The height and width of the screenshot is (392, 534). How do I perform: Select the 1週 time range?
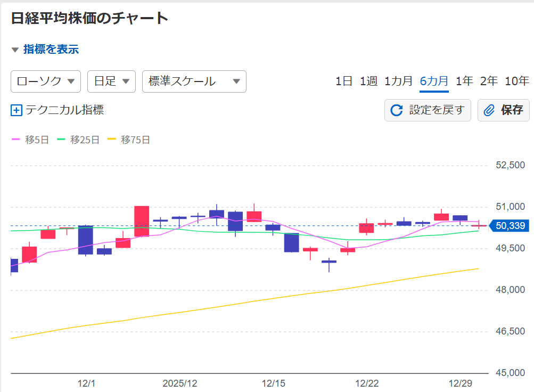click(368, 81)
